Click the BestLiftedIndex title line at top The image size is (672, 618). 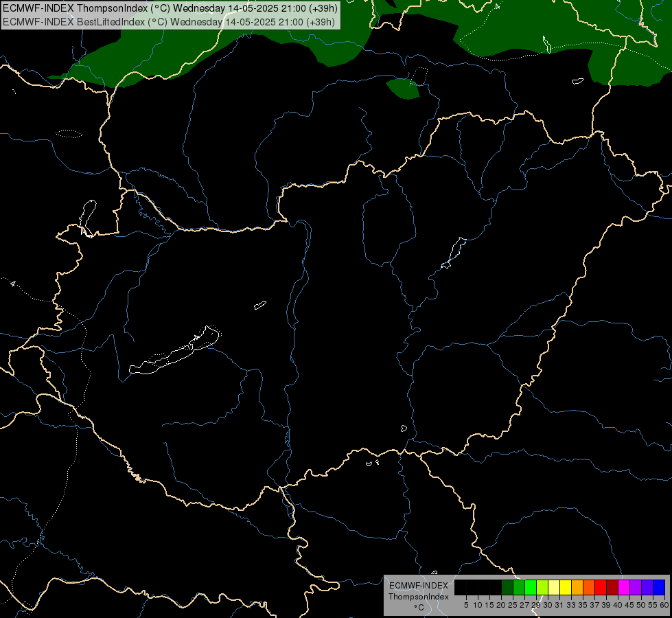[169, 22]
